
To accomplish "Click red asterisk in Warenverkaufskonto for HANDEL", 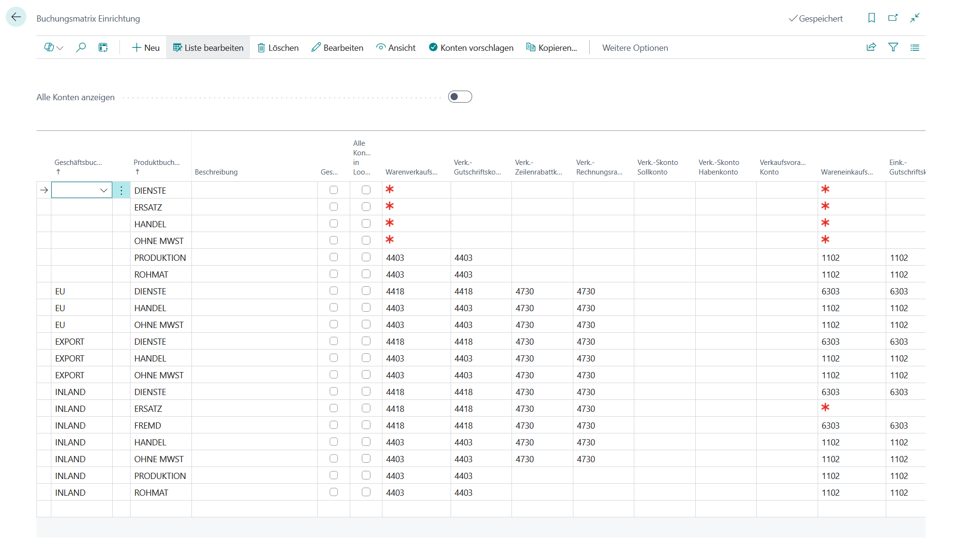I will coord(390,223).
